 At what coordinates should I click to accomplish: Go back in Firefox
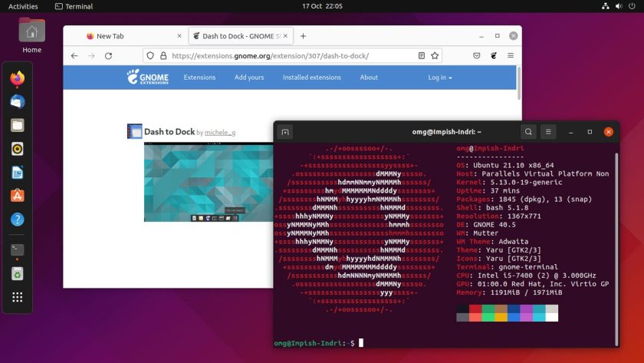(74, 56)
